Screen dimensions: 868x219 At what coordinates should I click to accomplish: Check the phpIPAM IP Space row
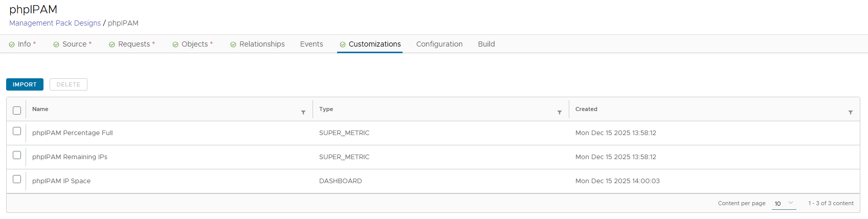[x=17, y=179]
